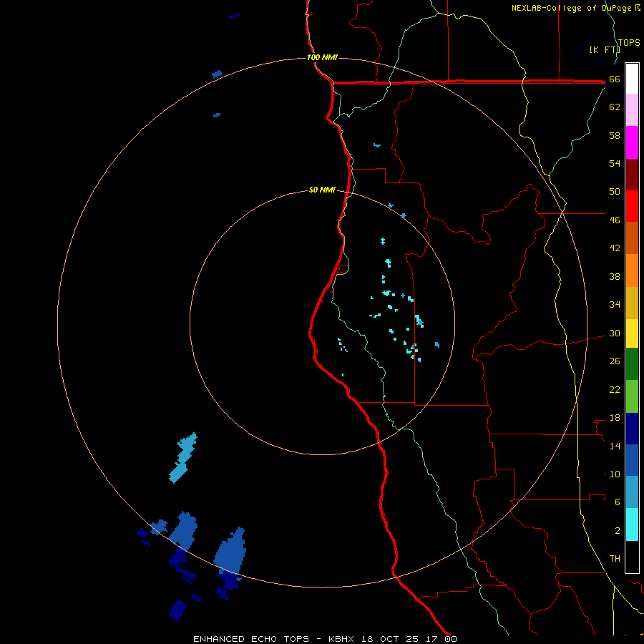This screenshot has width=644, height=644.
Task: Click the legend value 18
Action: point(615,418)
